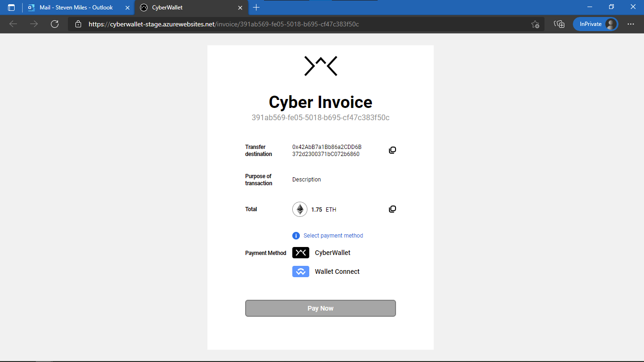Click the 0x42AbB7a1Bb86a2CDD6B address text

[x=327, y=150]
